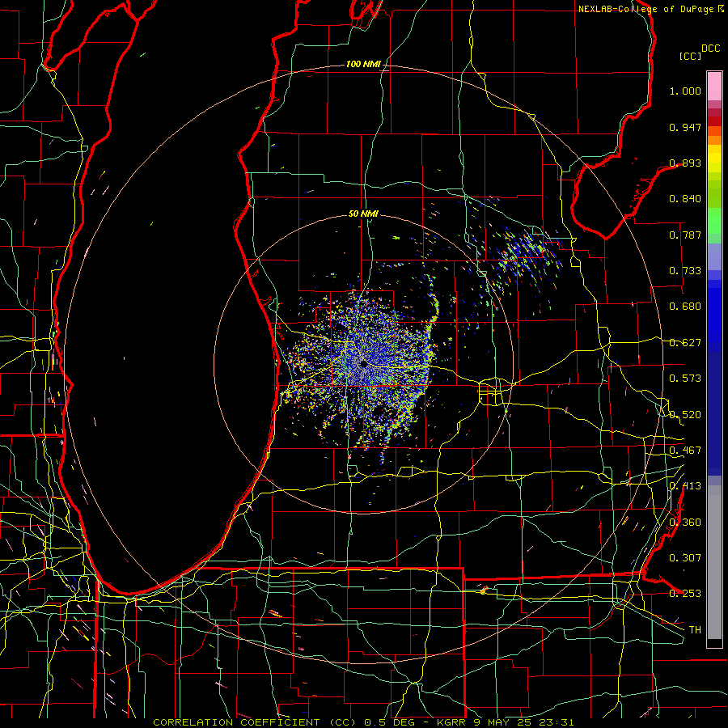Click the 100 NMI range ring label
Viewport: 728px width, 728px height.
(x=363, y=64)
